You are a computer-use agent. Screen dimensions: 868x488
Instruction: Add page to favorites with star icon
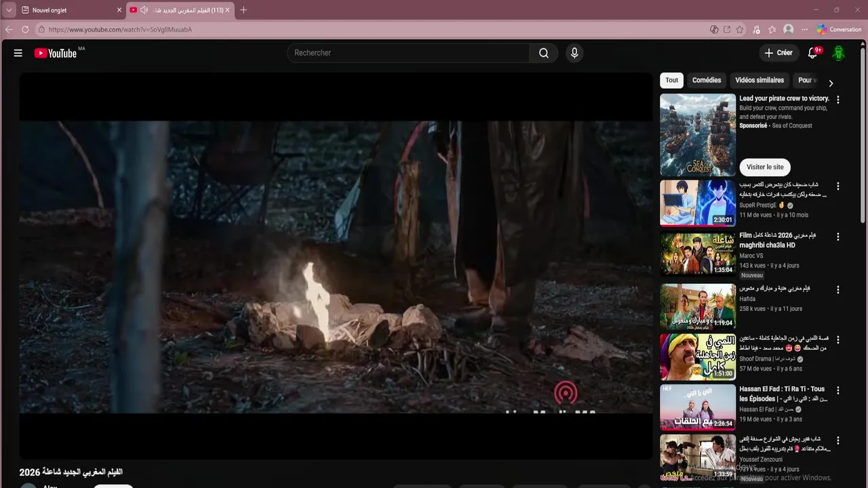[x=740, y=29]
